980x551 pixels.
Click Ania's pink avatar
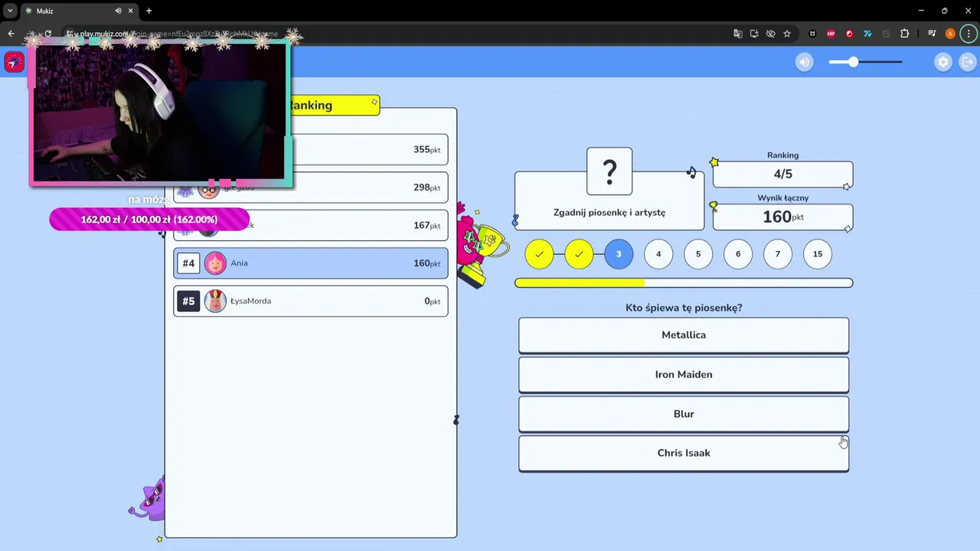tap(215, 263)
